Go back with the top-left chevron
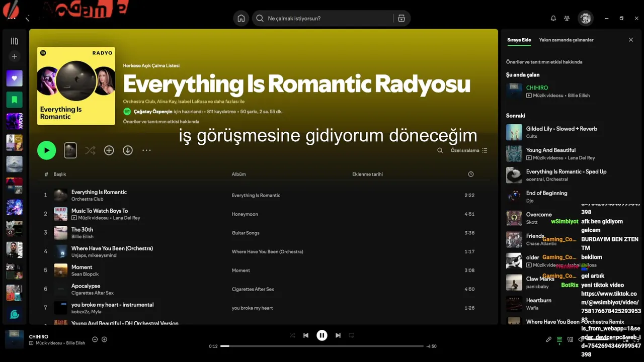 click(28, 19)
